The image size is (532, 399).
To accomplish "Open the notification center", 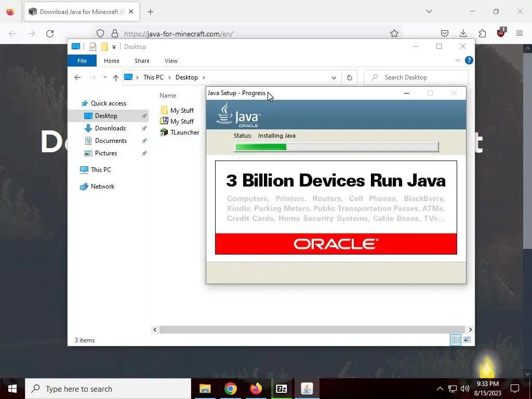I will pos(515,389).
